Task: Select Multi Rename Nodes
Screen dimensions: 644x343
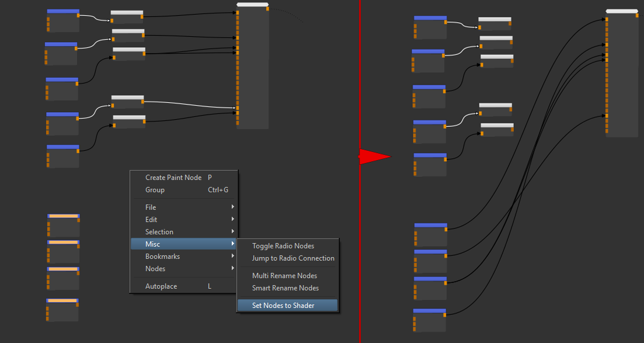Action: tap(284, 276)
